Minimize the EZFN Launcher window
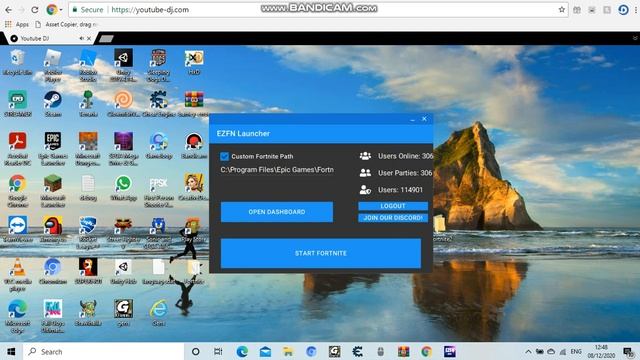Viewport: 640px width, 360px height. coord(412,119)
